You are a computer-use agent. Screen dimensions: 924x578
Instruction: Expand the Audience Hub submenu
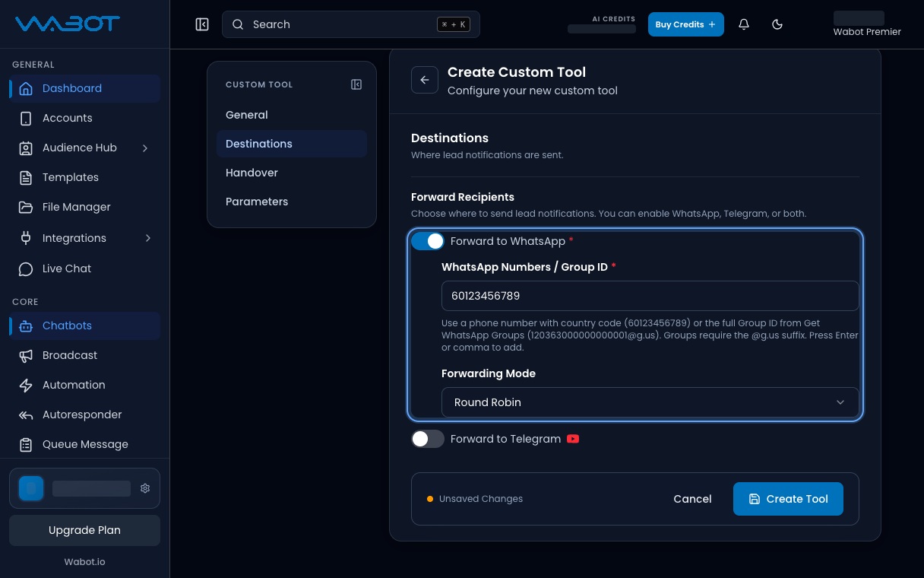tap(145, 148)
